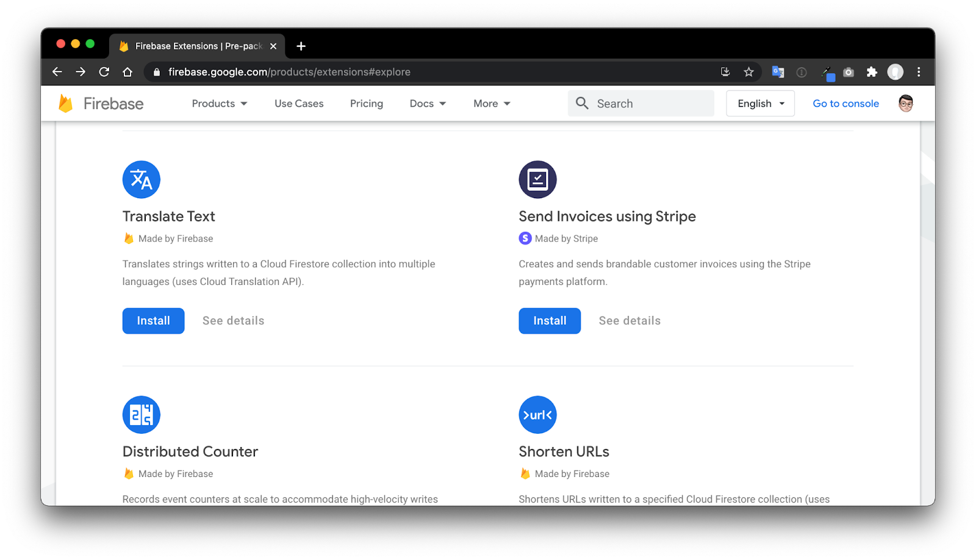
Task: Click the Distributed Counter heading
Action: tap(190, 451)
